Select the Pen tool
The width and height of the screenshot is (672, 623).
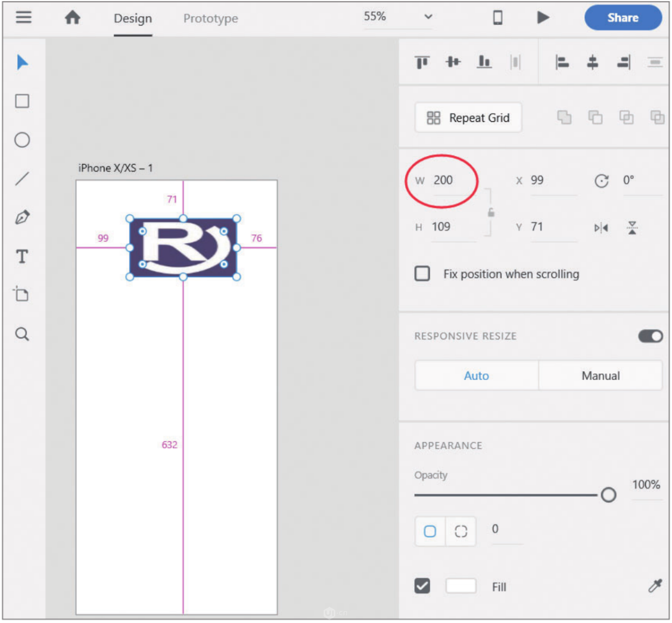(x=22, y=218)
